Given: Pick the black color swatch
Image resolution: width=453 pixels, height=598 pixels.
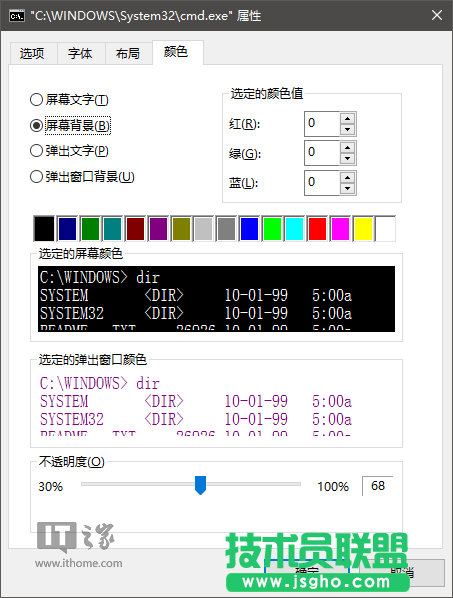Looking at the screenshot, I should 44,228.
